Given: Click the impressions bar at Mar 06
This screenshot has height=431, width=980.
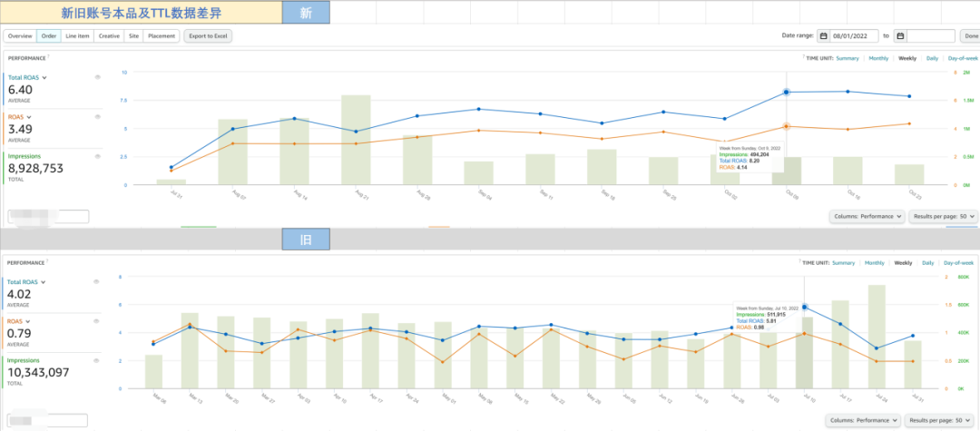Looking at the screenshot, I should click(x=153, y=372).
